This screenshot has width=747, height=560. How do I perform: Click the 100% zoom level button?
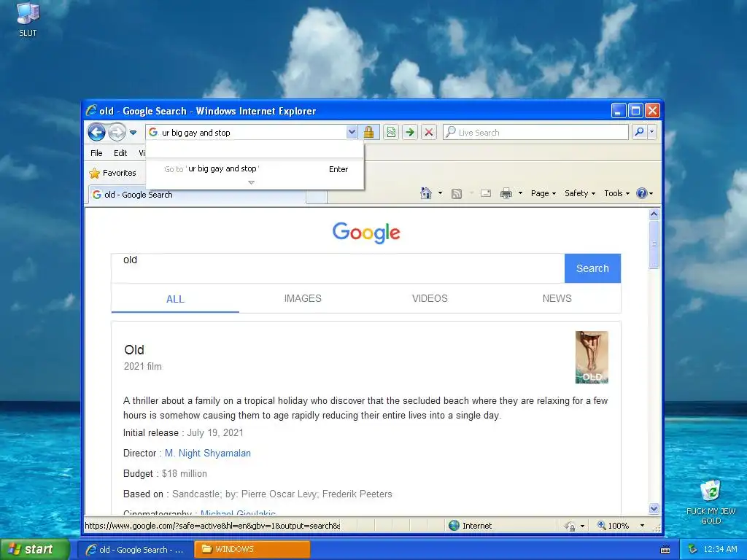(x=613, y=526)
